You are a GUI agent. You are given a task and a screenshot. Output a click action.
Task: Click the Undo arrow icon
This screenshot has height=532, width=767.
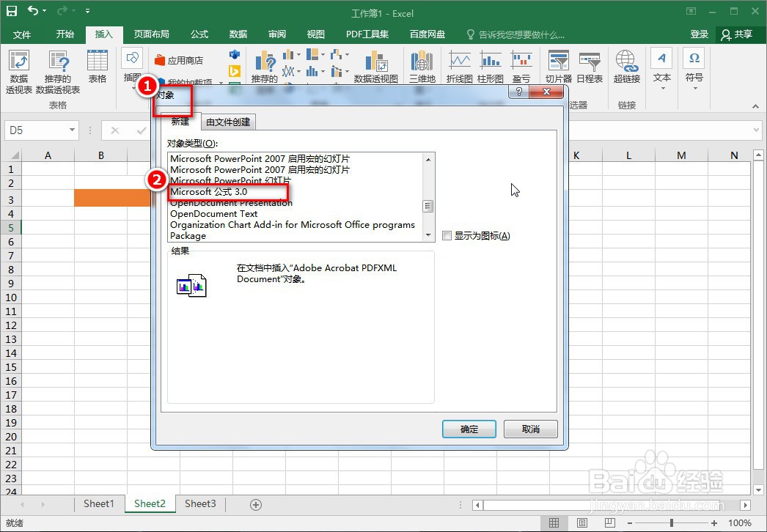33,10
